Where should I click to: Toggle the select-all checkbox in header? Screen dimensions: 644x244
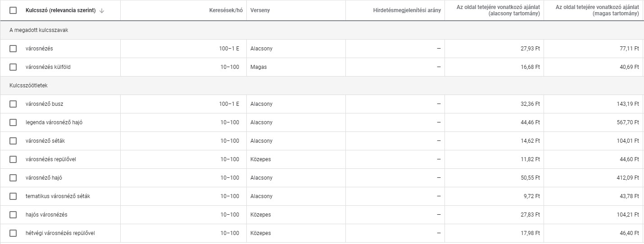coord(13,10)
